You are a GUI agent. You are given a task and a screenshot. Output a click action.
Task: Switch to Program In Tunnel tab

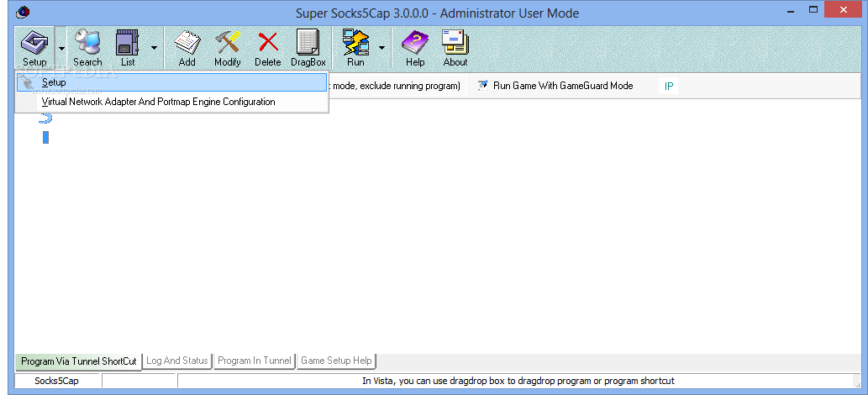[255, 361]
